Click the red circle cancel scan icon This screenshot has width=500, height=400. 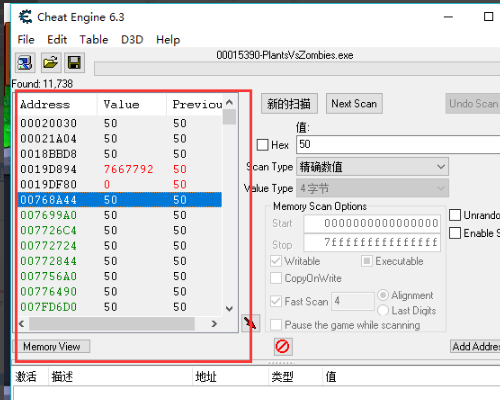coord(283,347)
